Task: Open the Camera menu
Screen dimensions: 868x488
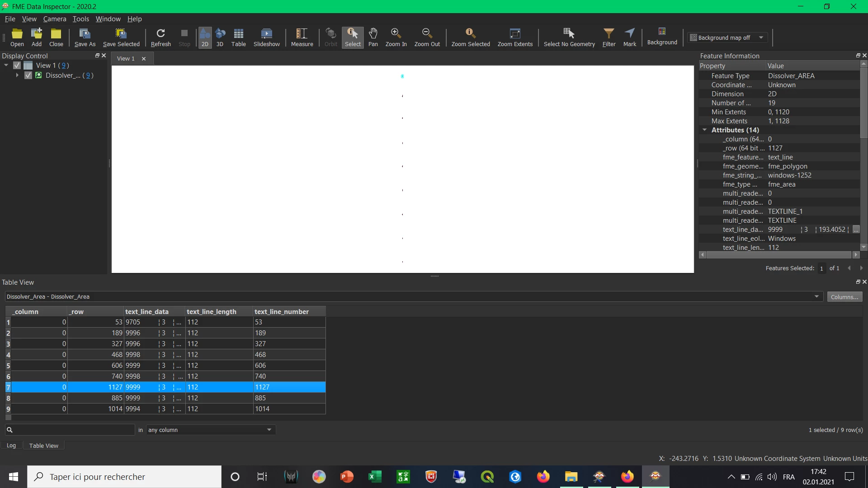Action: [x=54, y=19]
